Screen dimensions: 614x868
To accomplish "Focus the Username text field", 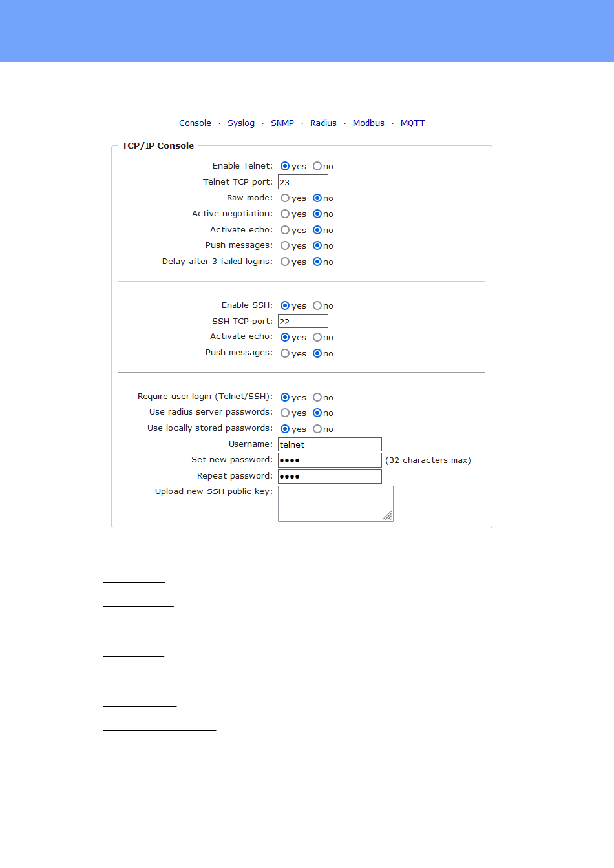I will pos(330,444).
